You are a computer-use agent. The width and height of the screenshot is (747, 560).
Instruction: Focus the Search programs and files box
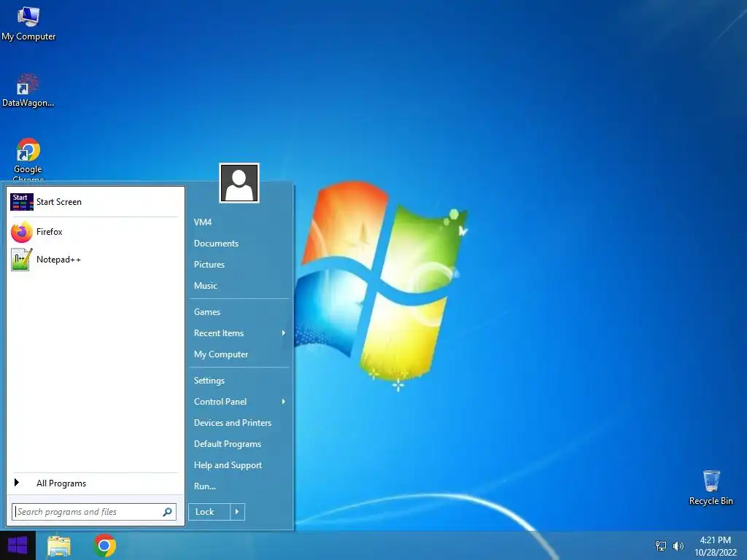pyautogui.click(x=94, y=512)
